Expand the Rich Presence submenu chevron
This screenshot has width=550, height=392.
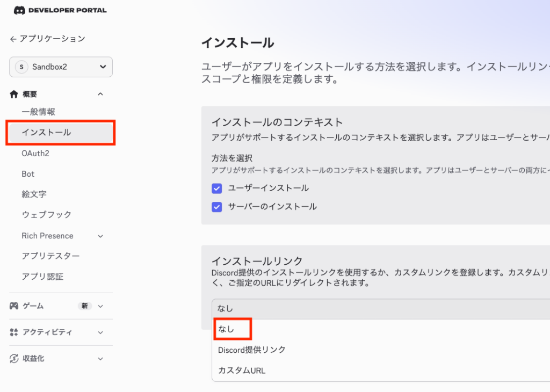pyautogui.click(x=100, y=236)
